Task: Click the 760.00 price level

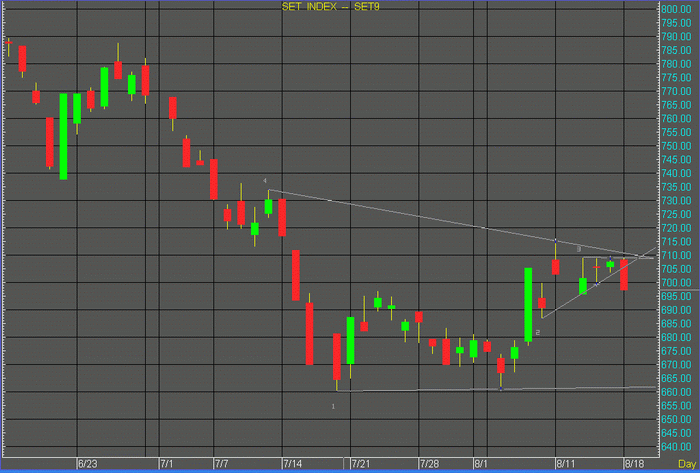Action: pos(676,119)
